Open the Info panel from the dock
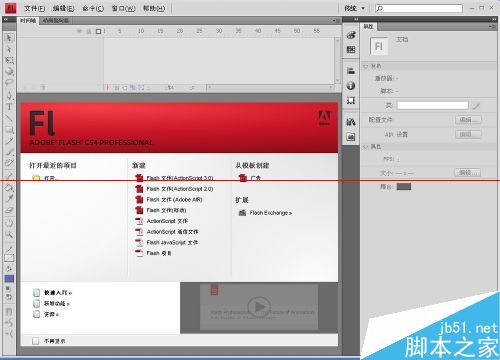The width and height of the screenshot is (500, 360). (351, 86)
